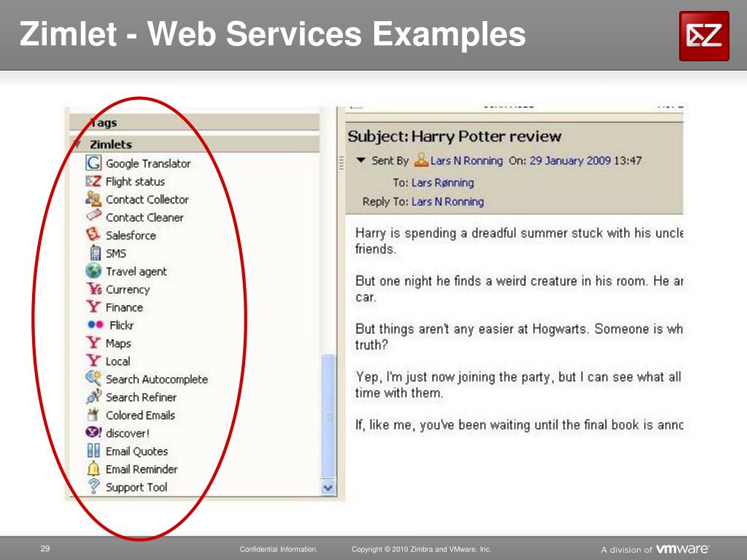
Task: Click the Colored Emails icon
Action: pyautogui.click(x=93, y=414)
